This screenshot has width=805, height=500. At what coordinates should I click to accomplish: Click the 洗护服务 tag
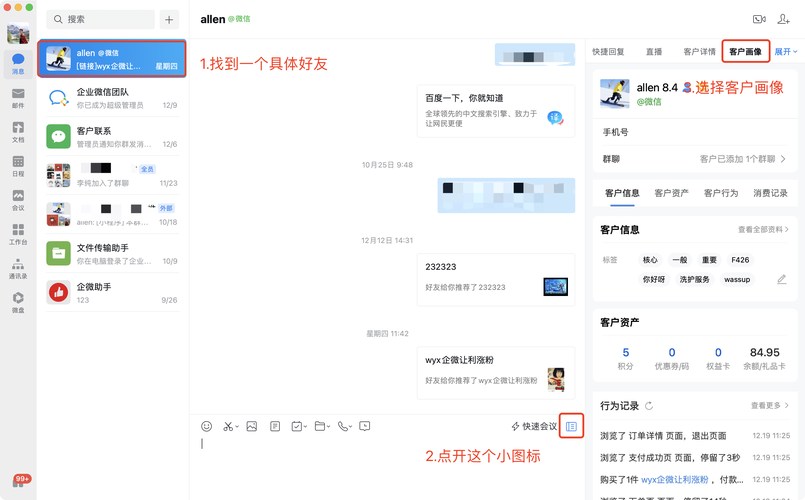pyautogui.click(x=695, y=279)
